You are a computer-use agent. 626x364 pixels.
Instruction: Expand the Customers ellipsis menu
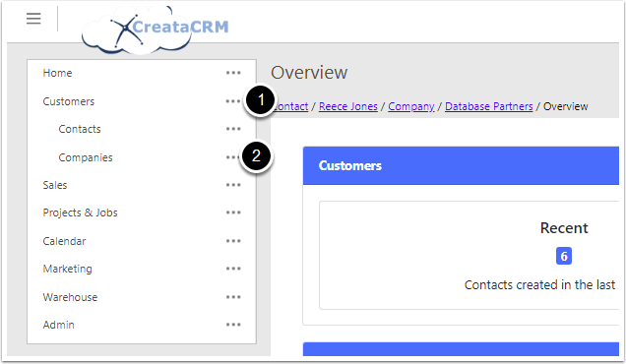(x=233, y=101)
